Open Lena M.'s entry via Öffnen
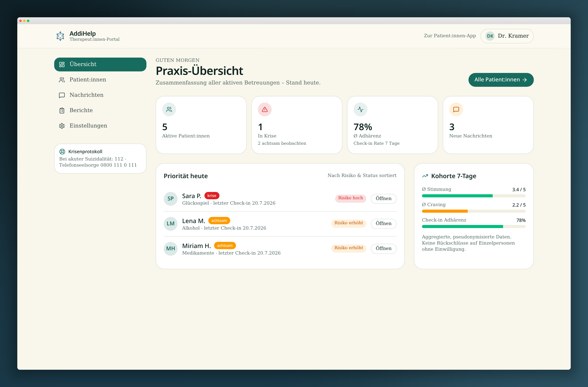588x387 pixels. (x=383, y=224)
